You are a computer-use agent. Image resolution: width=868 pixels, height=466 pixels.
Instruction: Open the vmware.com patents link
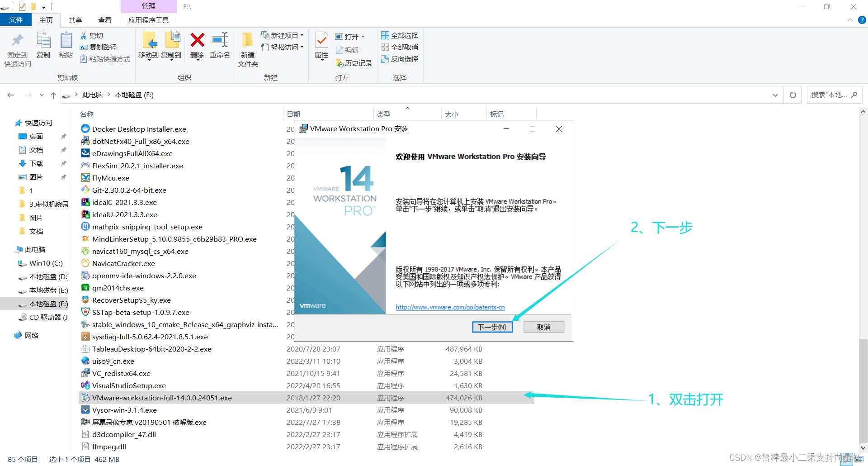(x=450, y=307)
